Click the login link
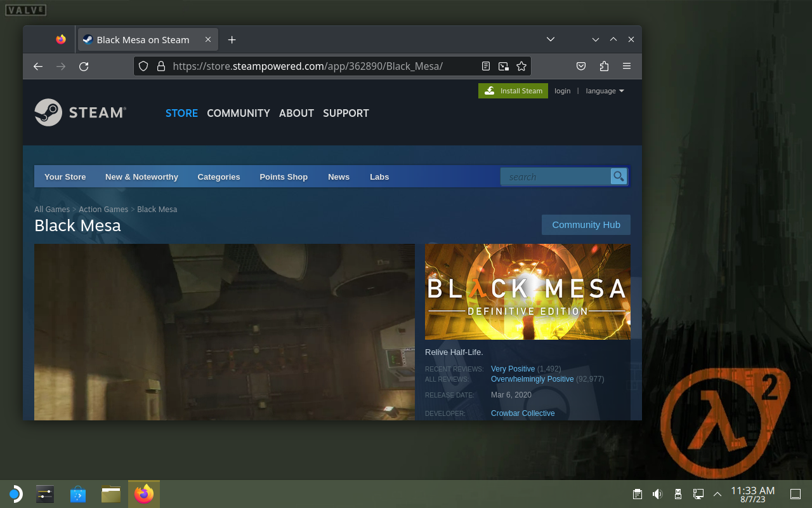This screenshot has width=812, height=508. [x=562, y=91]
